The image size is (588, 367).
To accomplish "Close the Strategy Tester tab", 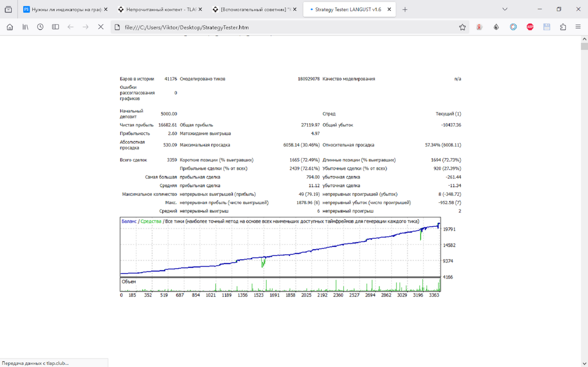I will (x=389, y=9).
